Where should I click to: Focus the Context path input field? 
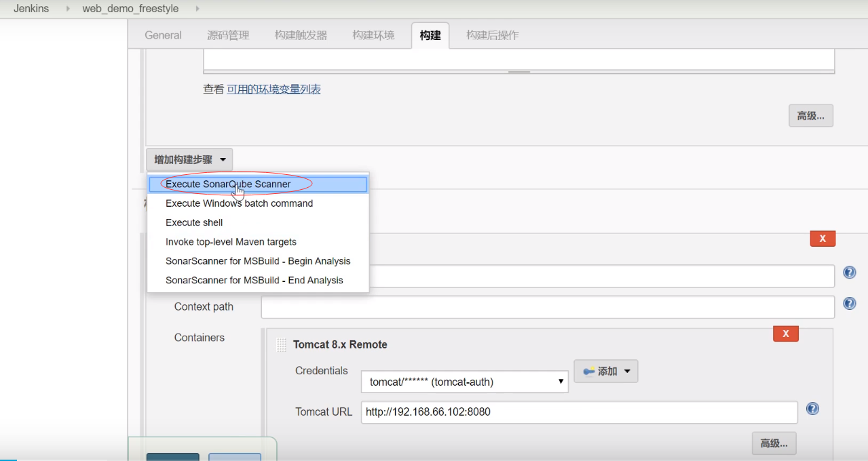click(548, 307)
